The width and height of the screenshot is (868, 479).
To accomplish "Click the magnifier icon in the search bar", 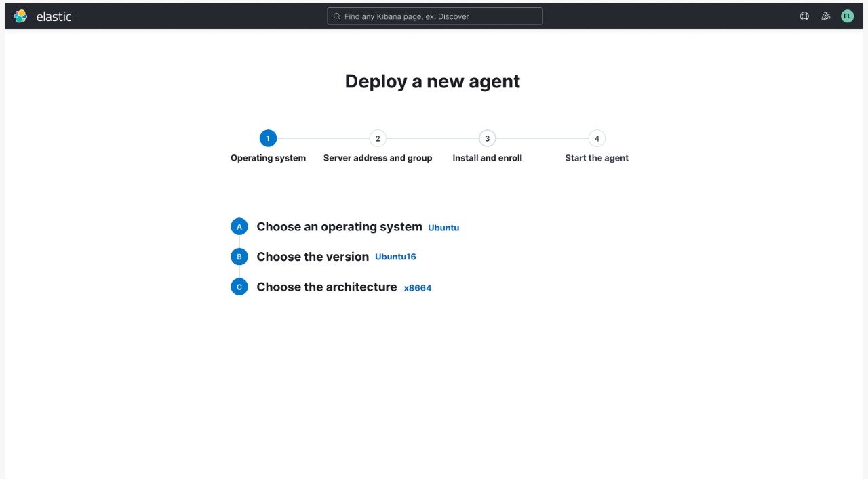I will pos(336,16).
